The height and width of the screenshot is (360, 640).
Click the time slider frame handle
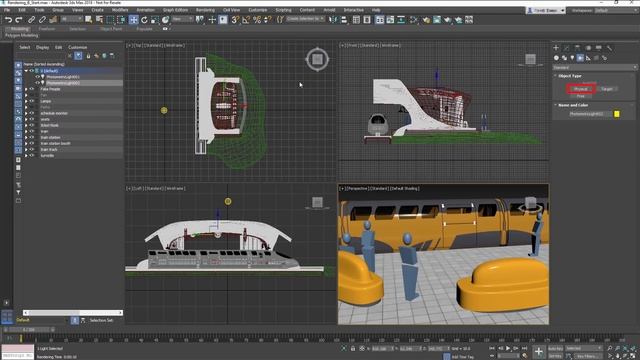click(x=29, y=329)
